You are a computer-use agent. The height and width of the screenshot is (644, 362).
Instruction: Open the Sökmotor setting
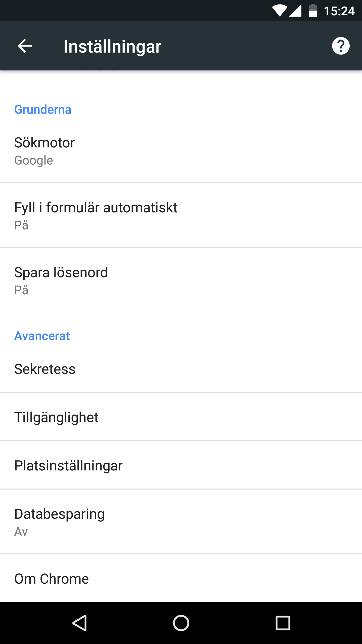[181, 151]
